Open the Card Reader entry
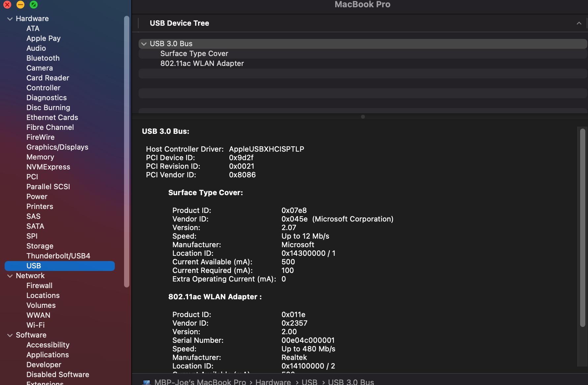Viewport: 588px width, 385px height. click(48, 78)
